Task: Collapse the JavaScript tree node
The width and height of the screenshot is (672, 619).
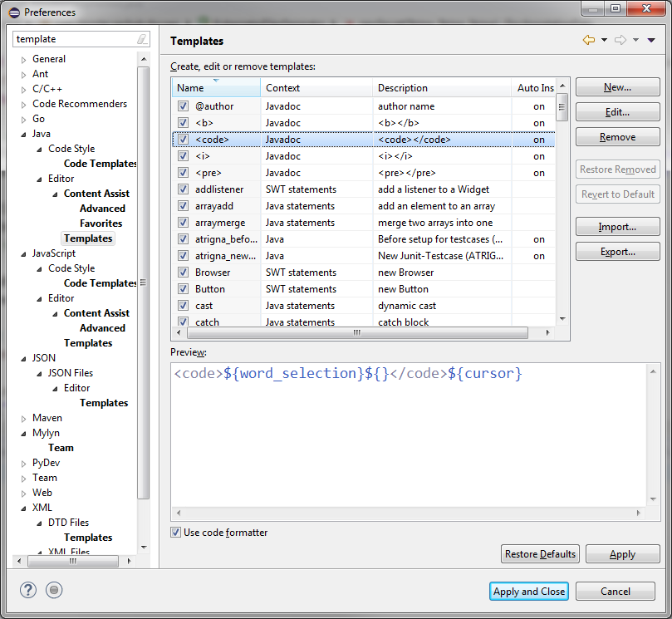Action: point(23,254)
